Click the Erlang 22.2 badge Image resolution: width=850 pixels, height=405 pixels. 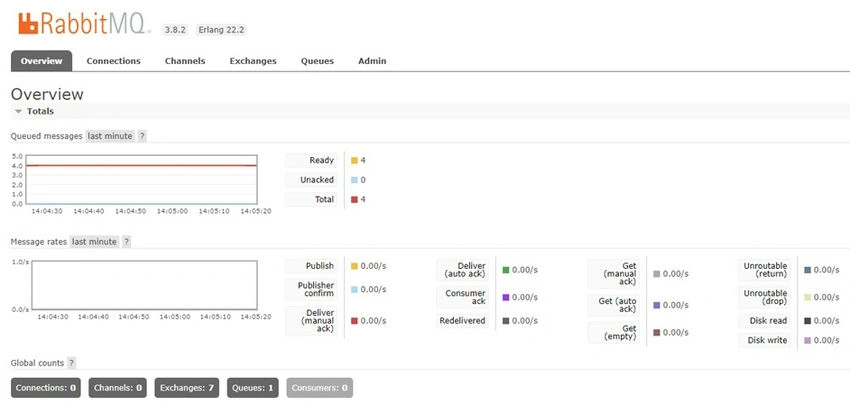pos(221,30)
